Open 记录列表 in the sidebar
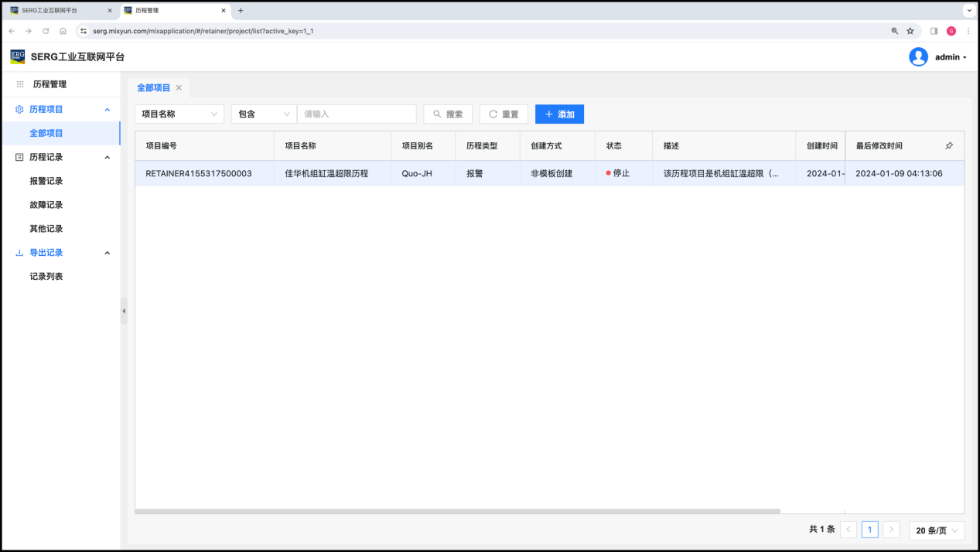 coord(46,277)
